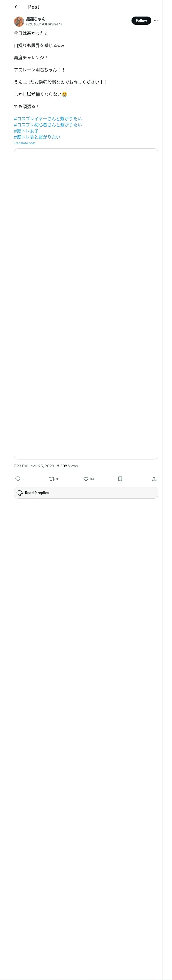Click the share upload icon
Image resolution: width=172 pixels, height=980 pixels.
click(x=154, y=479)
